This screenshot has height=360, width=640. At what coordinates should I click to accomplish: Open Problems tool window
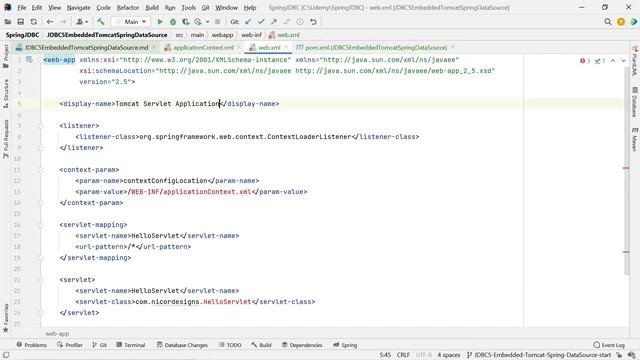(32, 345)
